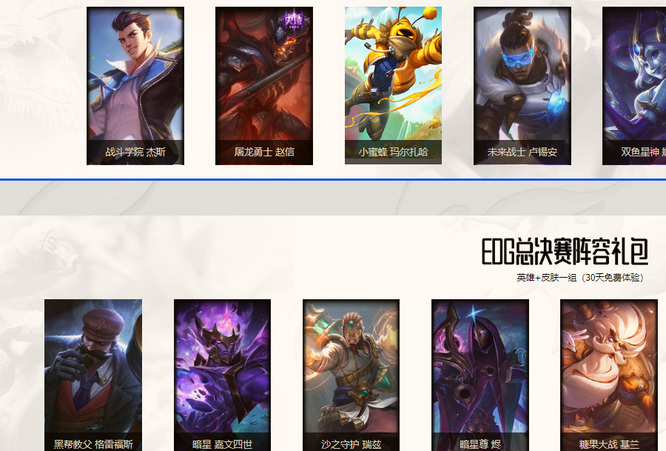Open the 双鱼星神 skin card artwork
The width and height of the screenshot is (666, 451).
[x=634, y=86]
